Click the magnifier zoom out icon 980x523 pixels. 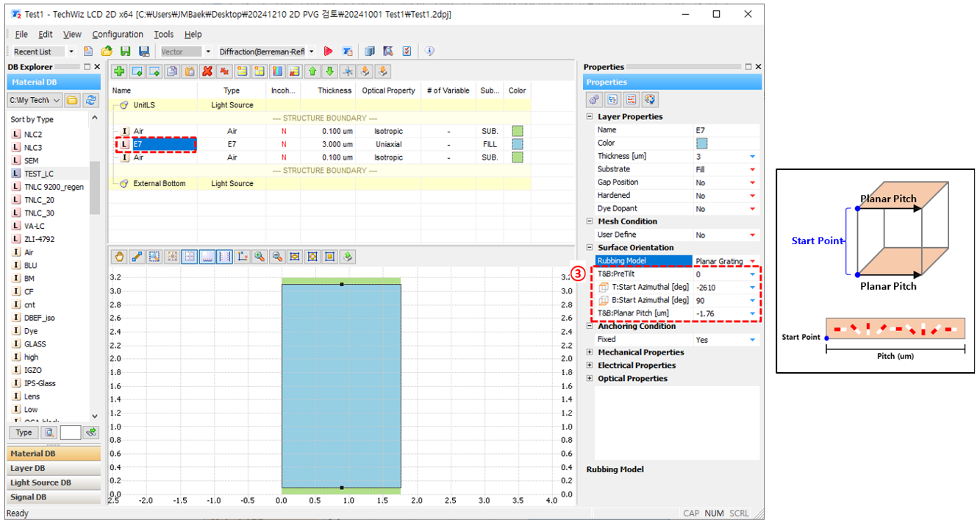point(277,257)
